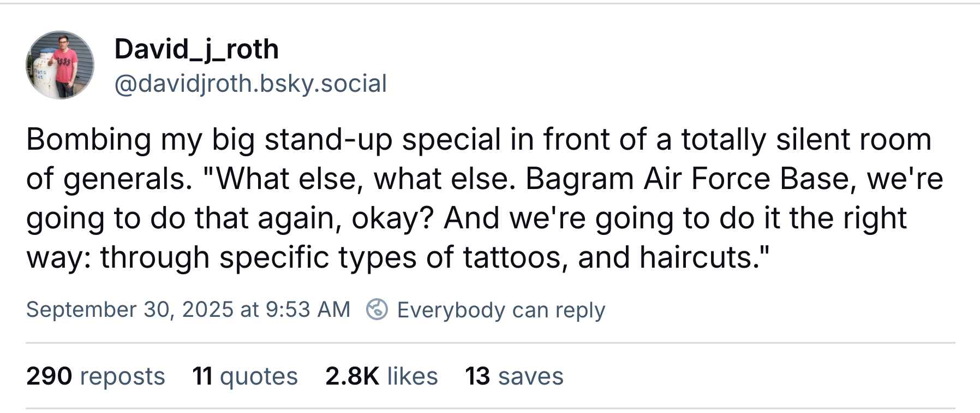Click the David_j_roth display name
Image resolution: width=980 pixels, height=413 pixels.
196,49
